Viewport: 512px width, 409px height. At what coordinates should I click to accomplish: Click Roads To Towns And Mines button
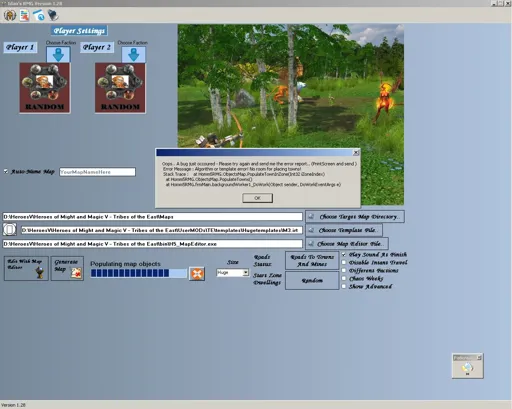[312, 261]
